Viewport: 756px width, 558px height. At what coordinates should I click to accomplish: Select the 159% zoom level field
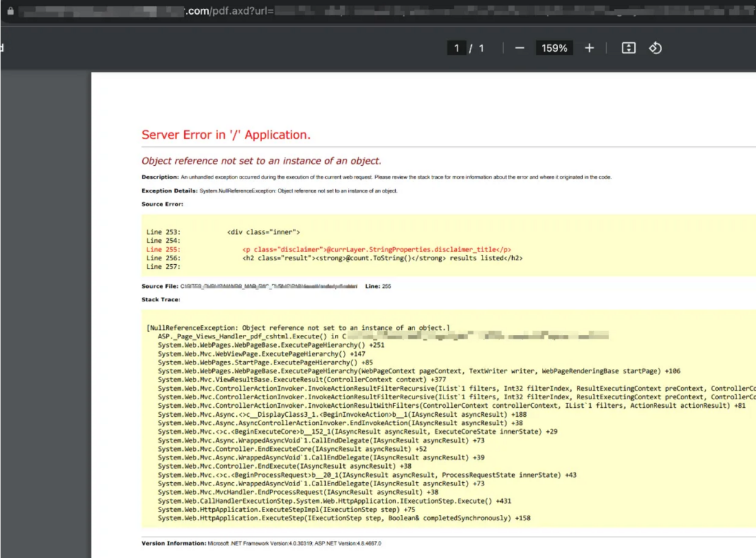(554, 48)
